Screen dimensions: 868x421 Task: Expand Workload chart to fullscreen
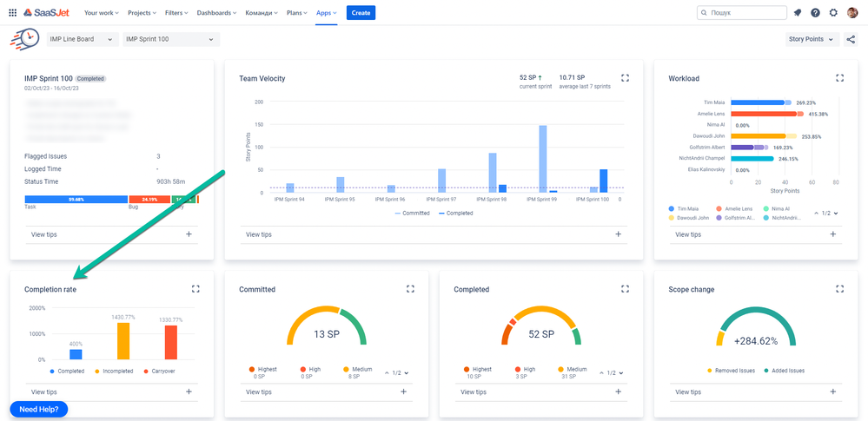(x=840, y=78)
